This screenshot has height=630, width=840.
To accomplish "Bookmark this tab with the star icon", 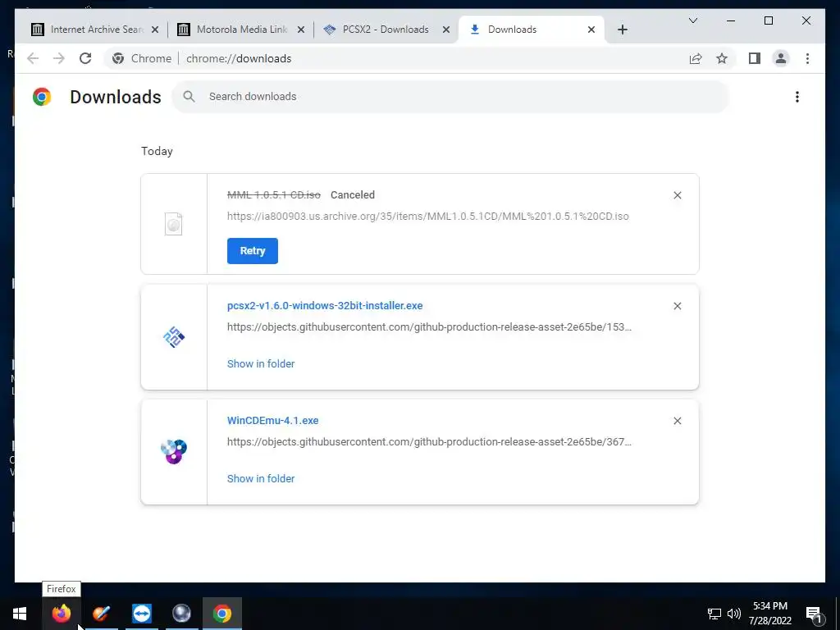I will (x=722, y=58).
